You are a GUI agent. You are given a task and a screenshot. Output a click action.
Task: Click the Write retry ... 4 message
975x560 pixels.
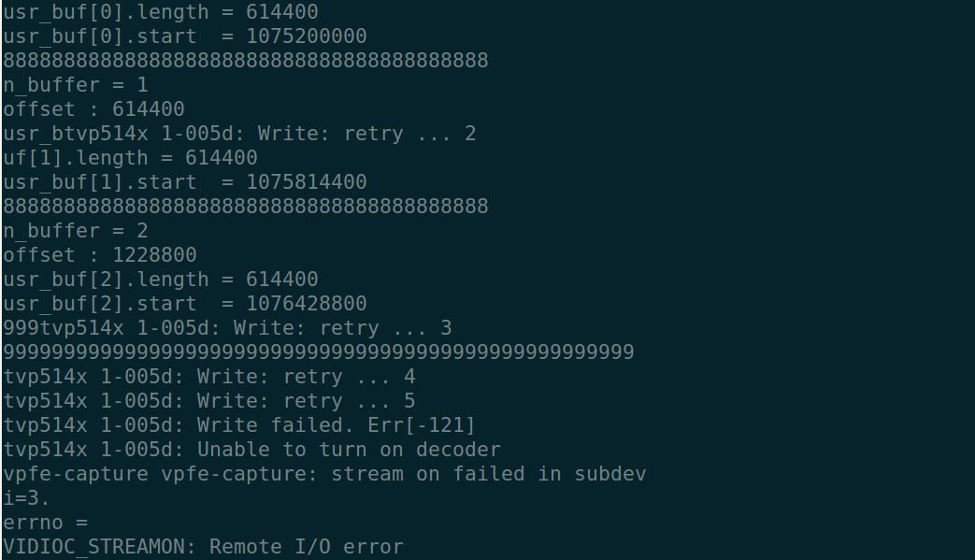point(209,377)
